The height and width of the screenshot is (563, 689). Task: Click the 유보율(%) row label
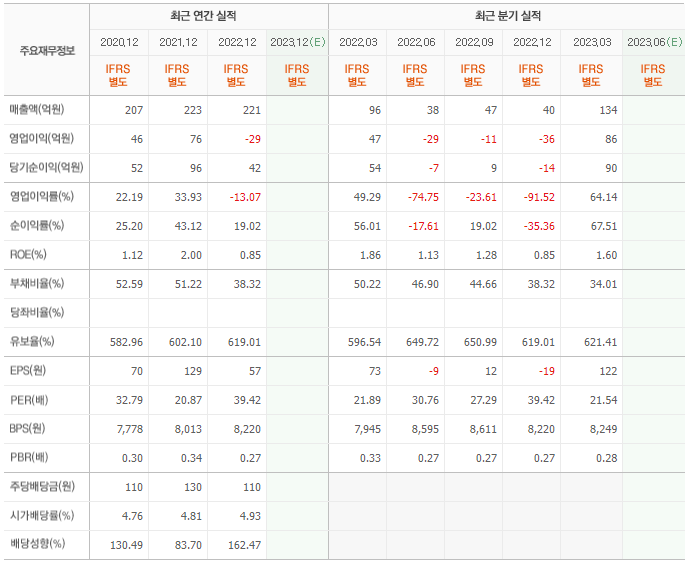point(32,341)
